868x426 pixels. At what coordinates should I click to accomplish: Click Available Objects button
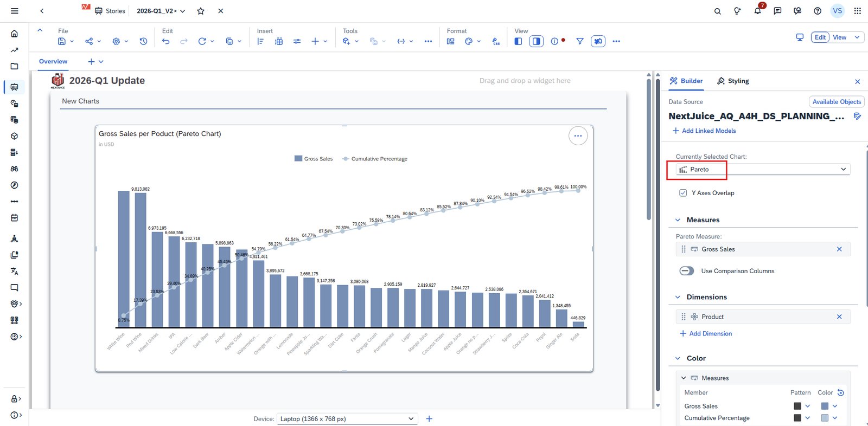[x=837, y=101]
